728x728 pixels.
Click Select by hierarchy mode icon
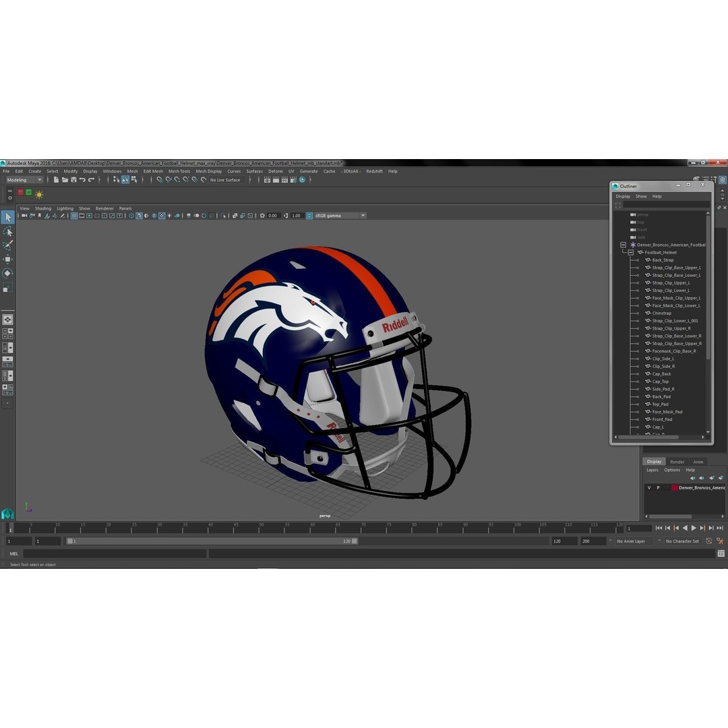(116, 180)
